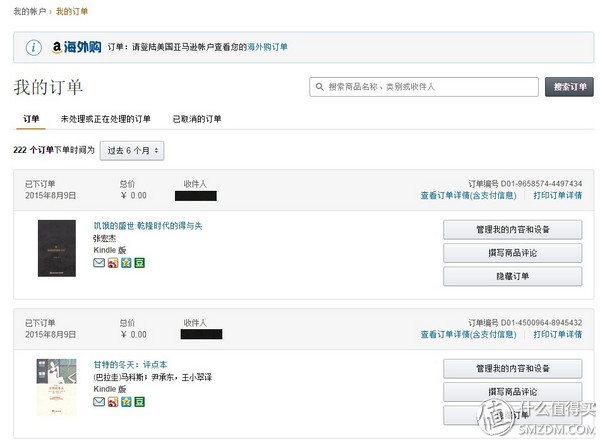Click author name 张宏杰
Screen dimensions: 600x441
104,238
